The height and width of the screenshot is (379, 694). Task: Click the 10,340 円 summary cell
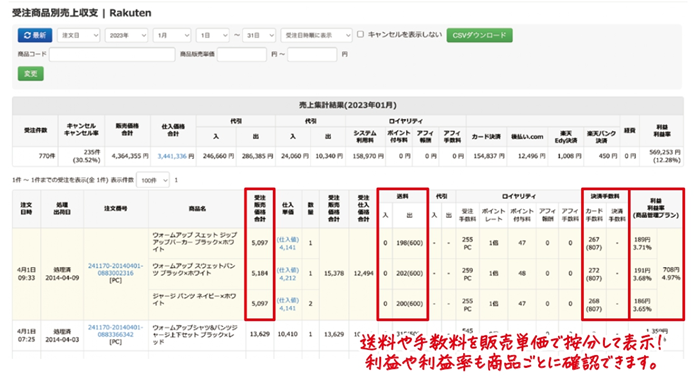[328, 156]
